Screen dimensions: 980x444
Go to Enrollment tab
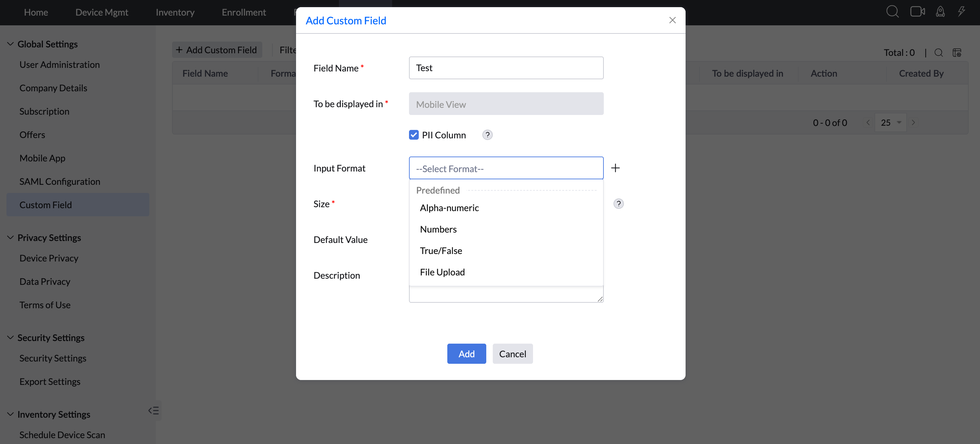[x=244, y=12]
